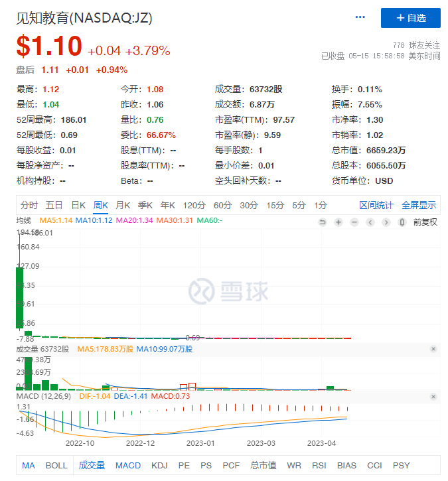
Task: Click the 52周最高 186.01 value
Action: click(x=73, y=119)
